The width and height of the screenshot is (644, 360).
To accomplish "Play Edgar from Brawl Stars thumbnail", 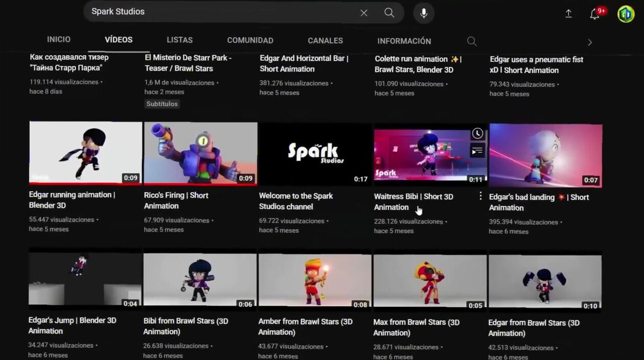I will (545, 281).
